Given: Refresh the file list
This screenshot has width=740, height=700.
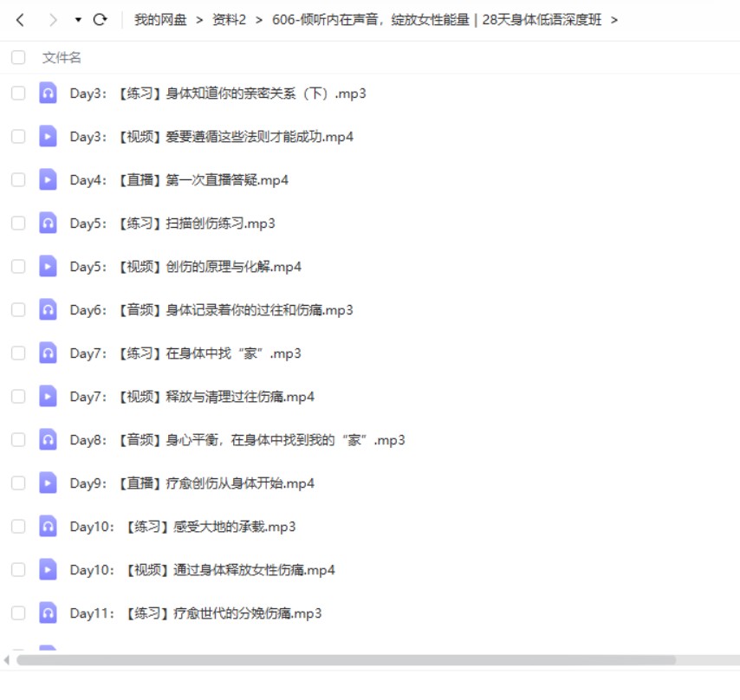Looking at the screenshot, I should coord(100,20).
